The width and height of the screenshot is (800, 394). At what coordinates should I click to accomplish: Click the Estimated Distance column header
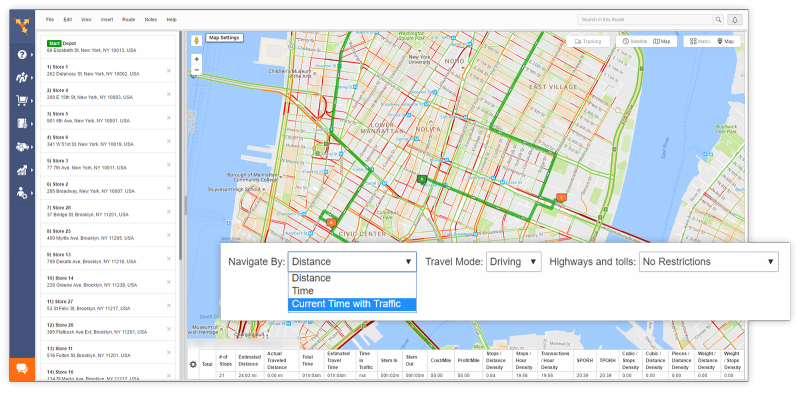(x=249, y=360)
